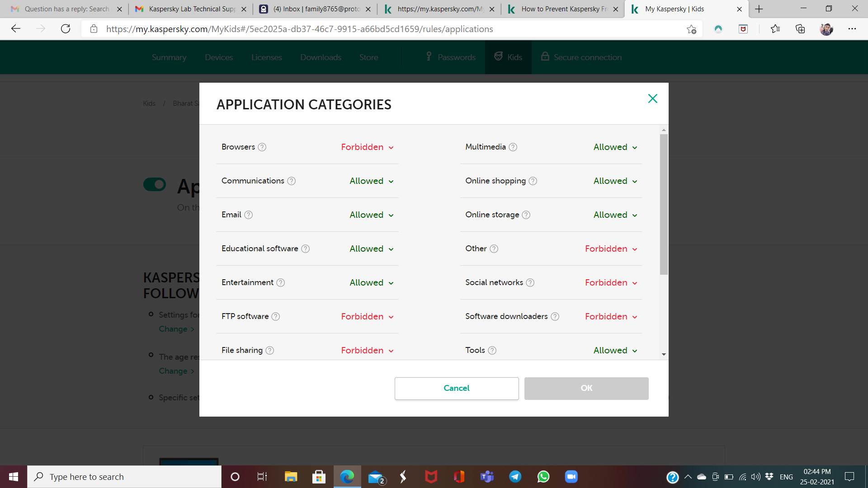Refresh the browser page

[66, 29]
